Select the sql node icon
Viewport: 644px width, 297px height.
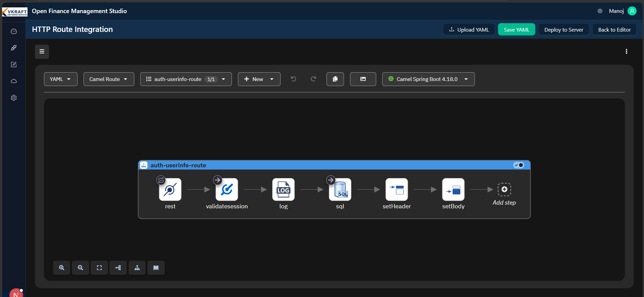340,189
